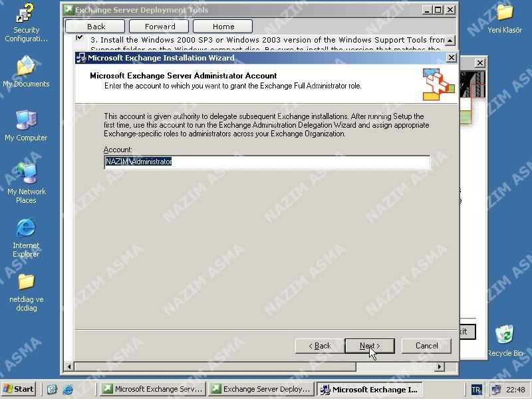The image size is (532, 399).
Task: Close the background window behind the wizard
Action: (x=479, y=63)
